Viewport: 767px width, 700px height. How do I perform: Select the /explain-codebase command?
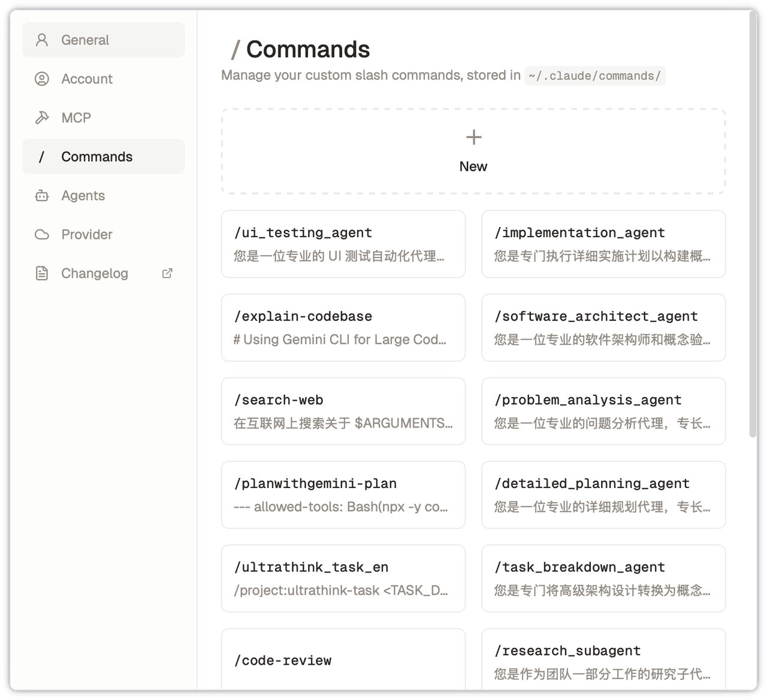(x=343, y=328)
